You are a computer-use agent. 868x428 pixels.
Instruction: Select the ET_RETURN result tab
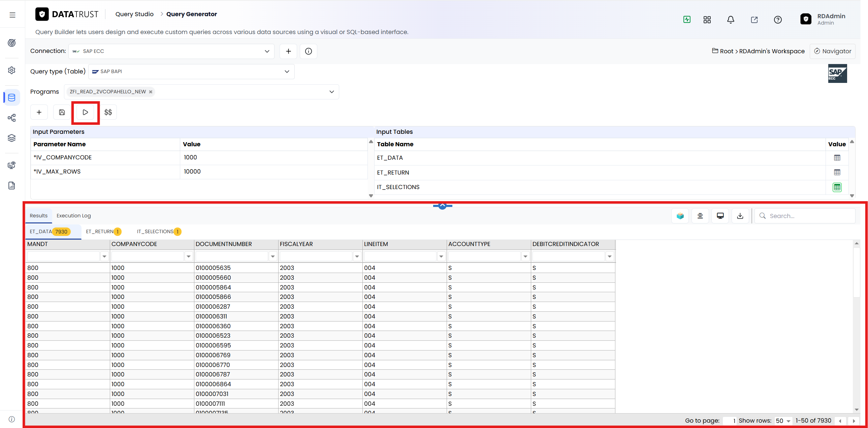tap(103, 232)
